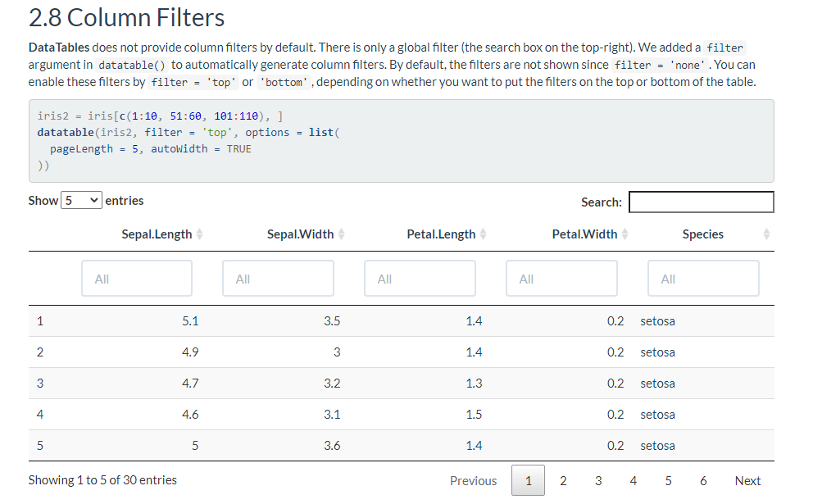The height and width of the screenshot is (504, 813).
Task: Click the Sepal.Length column header
Action: point(157,234)
